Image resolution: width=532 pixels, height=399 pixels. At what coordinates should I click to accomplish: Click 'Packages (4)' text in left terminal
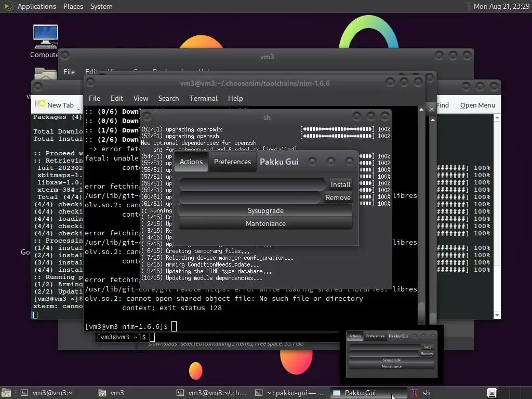[x=57, y=117]
